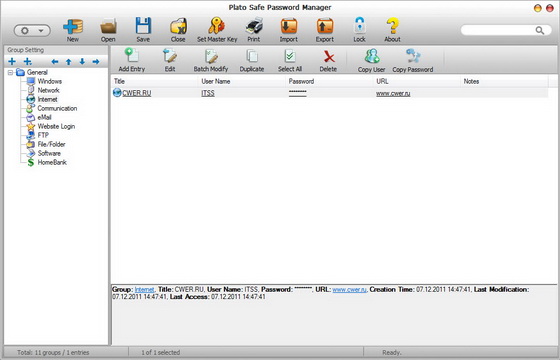Open Batch Modify tool
560x360 pixels.
(211, 60)
